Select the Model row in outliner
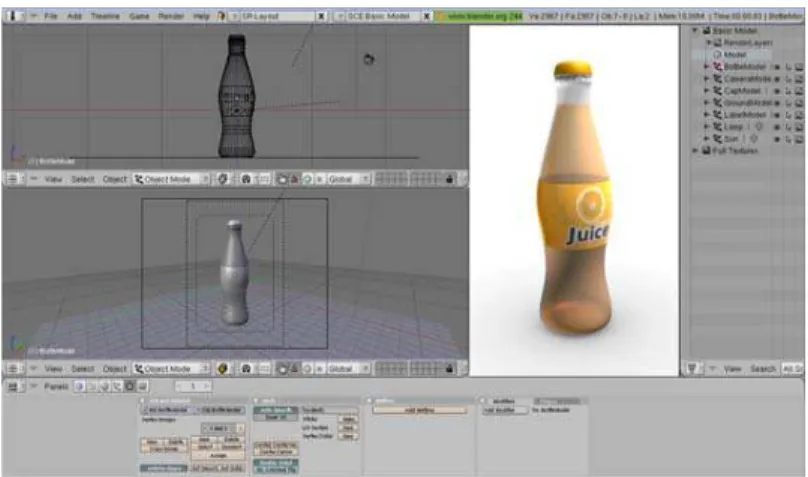The image size is (808, 477). [x=734, y=55]
